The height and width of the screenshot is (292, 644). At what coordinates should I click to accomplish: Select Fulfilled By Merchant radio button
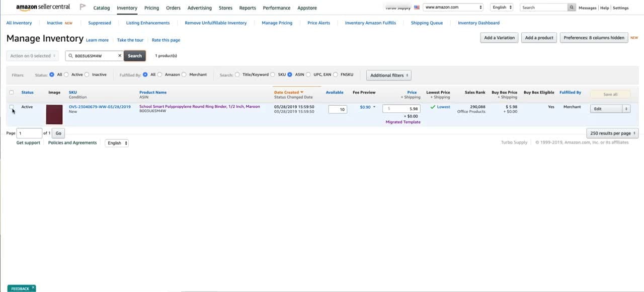point(184,75)
